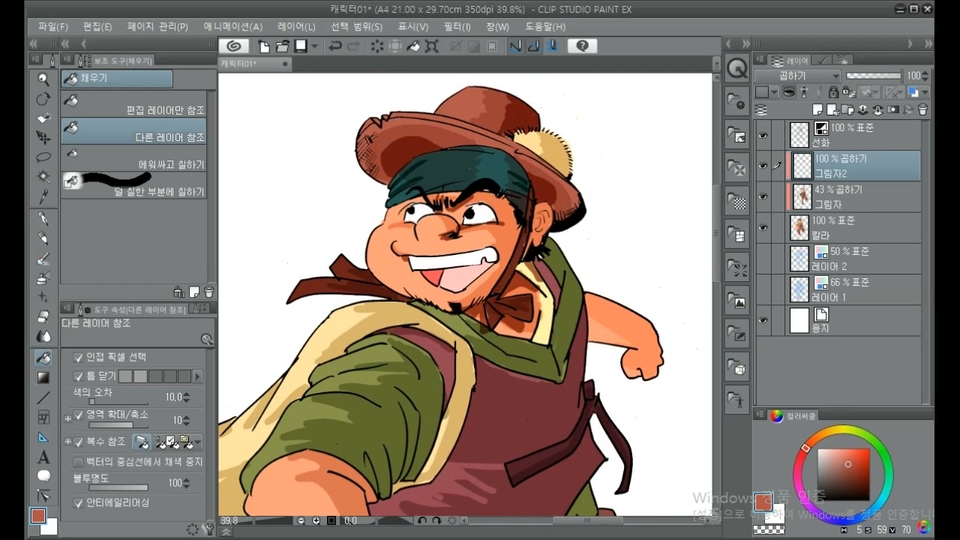Open the 곱하기 blending mode dropdown
This screenshot has height=540, width=960.
click(x=798, y=76)
